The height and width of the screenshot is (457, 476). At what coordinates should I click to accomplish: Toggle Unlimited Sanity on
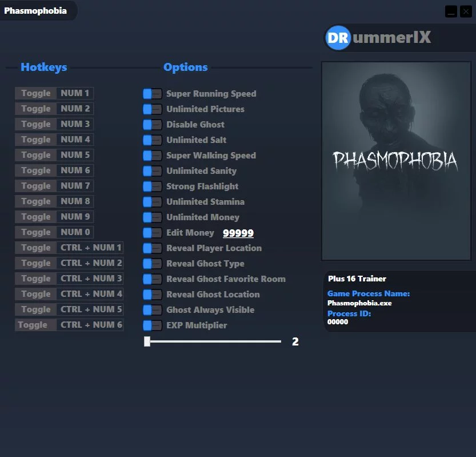(x=153, y=171)
